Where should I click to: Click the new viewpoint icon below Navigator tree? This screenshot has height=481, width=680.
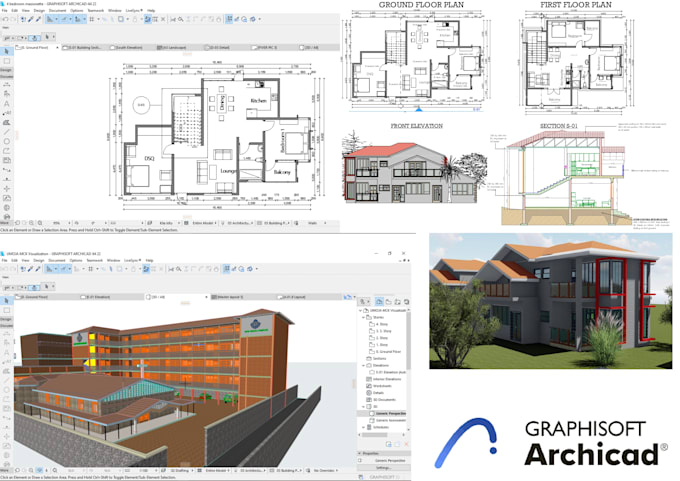(389, 444)
